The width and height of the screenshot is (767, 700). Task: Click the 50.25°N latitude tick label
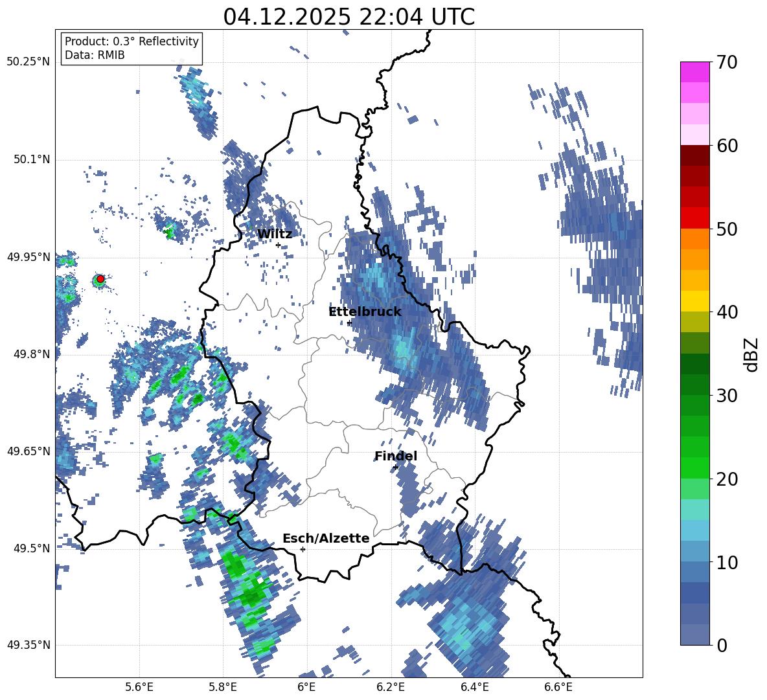(29, 62)
